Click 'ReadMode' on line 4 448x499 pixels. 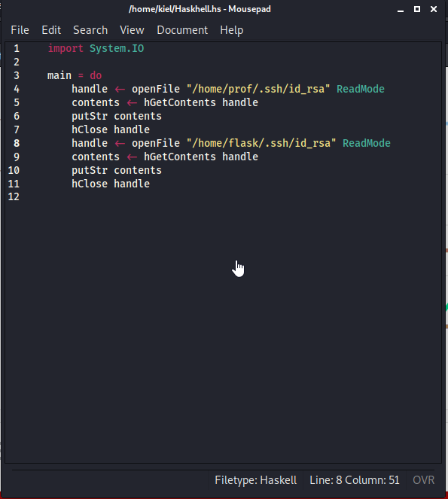[x=361, y=89]
